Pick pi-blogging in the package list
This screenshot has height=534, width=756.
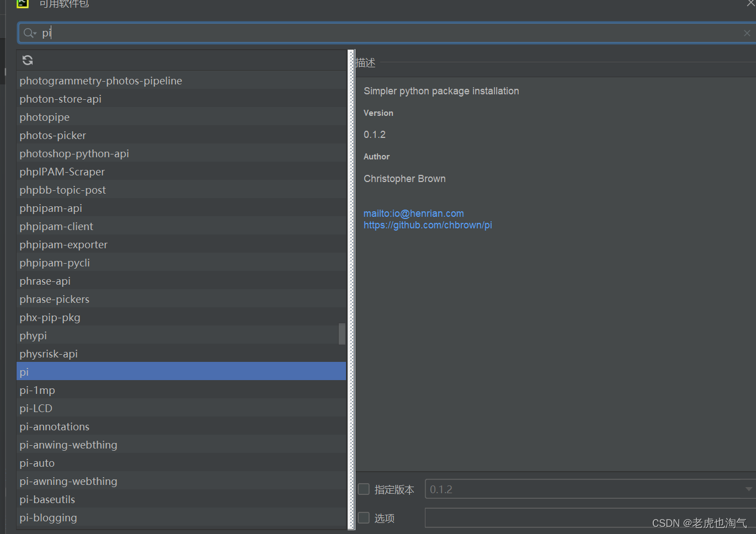[49, 517]
